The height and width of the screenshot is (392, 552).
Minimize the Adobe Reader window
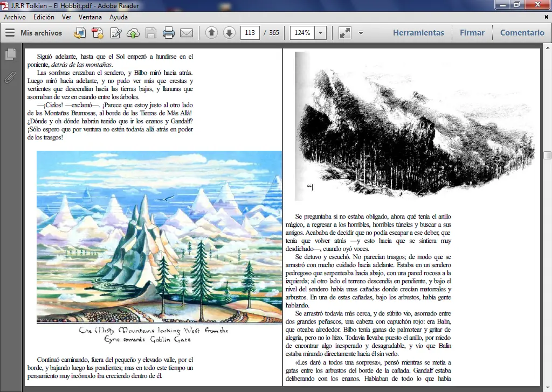(503, 4)
